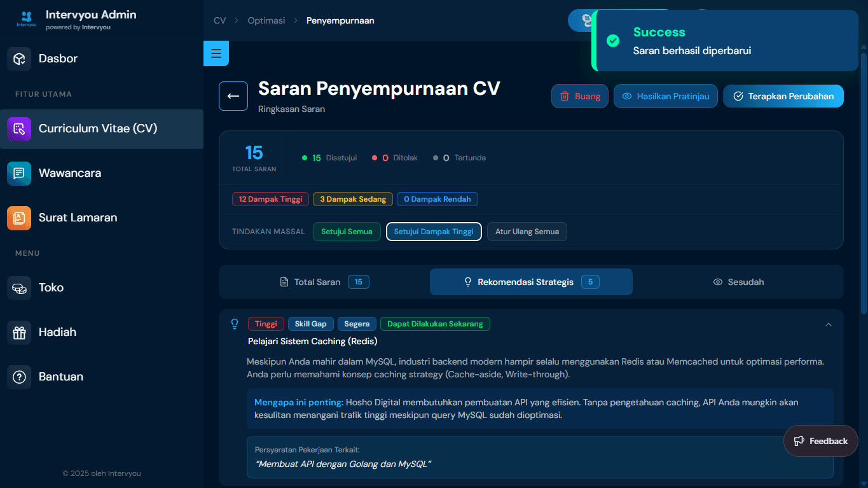The image size is (868, 488).
Task: Click the Skill Gap tag
Action: 310,324
